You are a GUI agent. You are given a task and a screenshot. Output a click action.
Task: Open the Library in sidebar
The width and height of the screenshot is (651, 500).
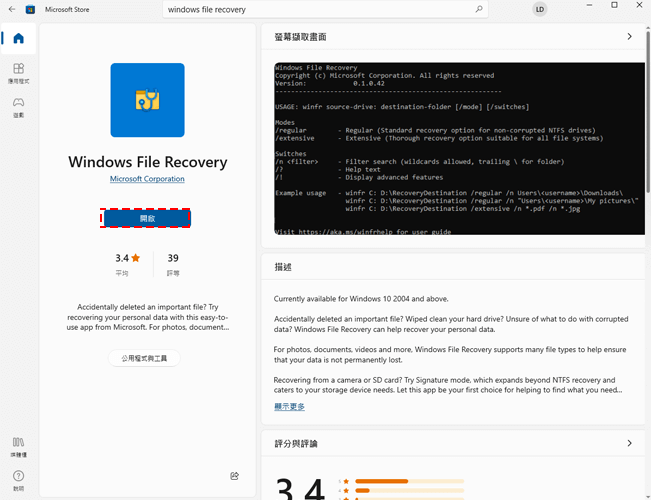pos(18,446)
